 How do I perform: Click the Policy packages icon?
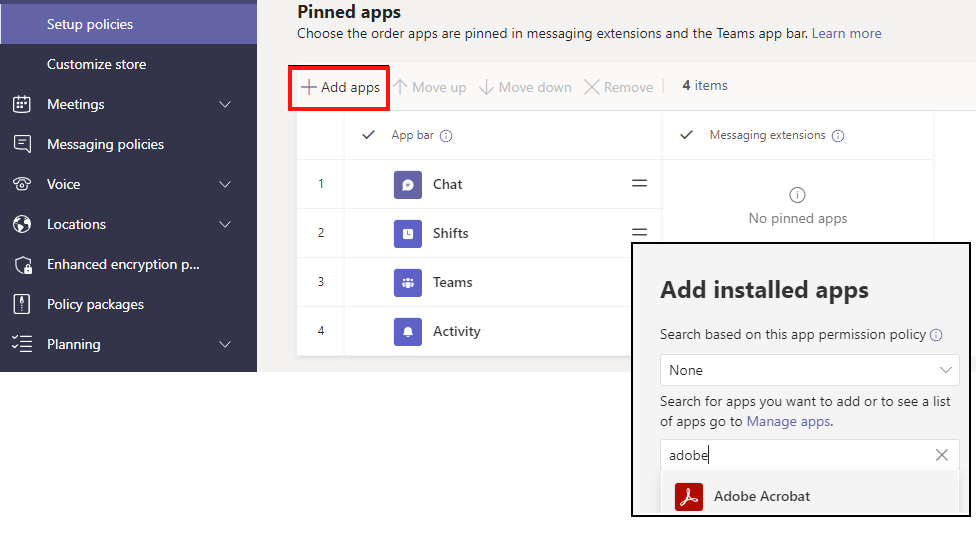[x=22, y=304]
